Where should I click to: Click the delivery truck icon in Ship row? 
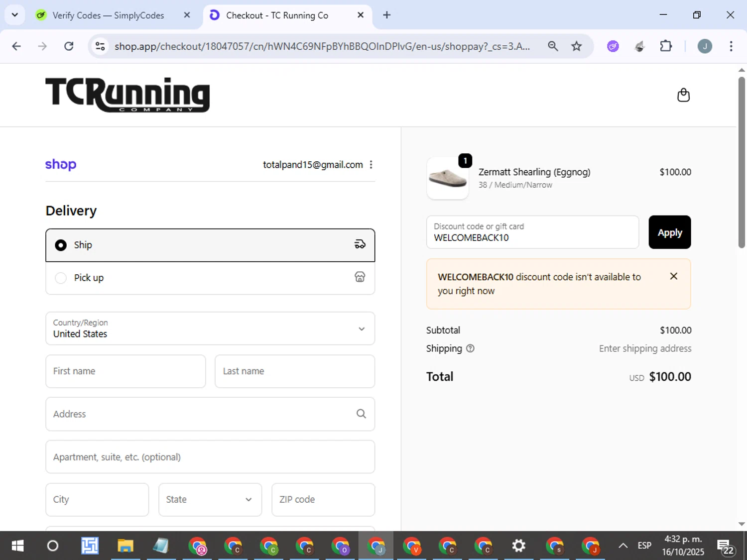click(360, 244)
